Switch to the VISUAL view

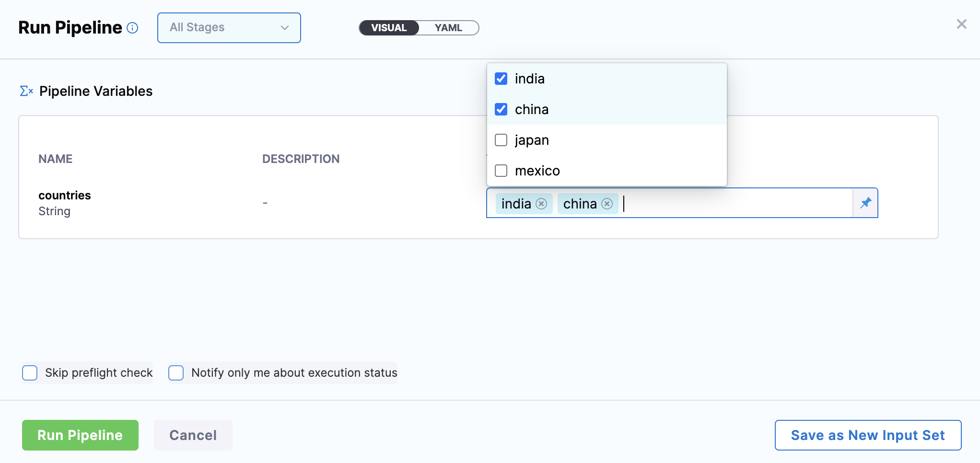(x=389, y=28)
